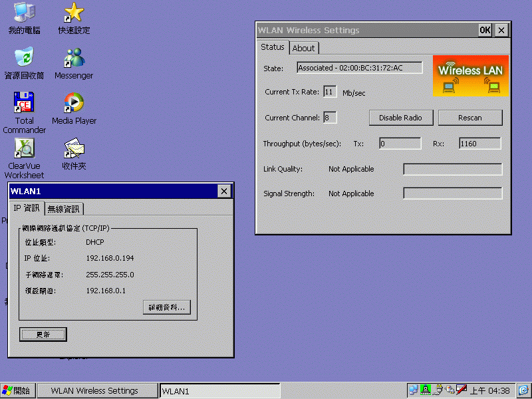Open the IP 資訊 tab in WLAN1
532x399 pixels.
click(27, 208)
